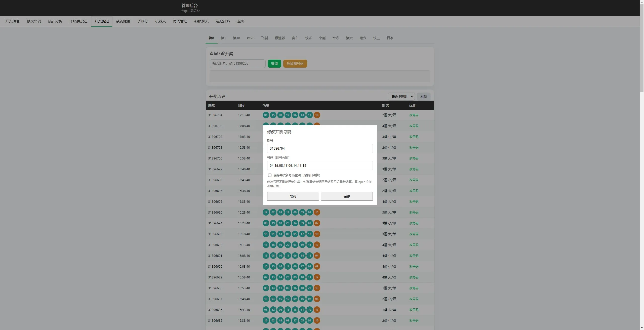Open 房间管理 in the top menu
Image resolution: width=644 pixels, height=330 pixels.
[180, 21]
